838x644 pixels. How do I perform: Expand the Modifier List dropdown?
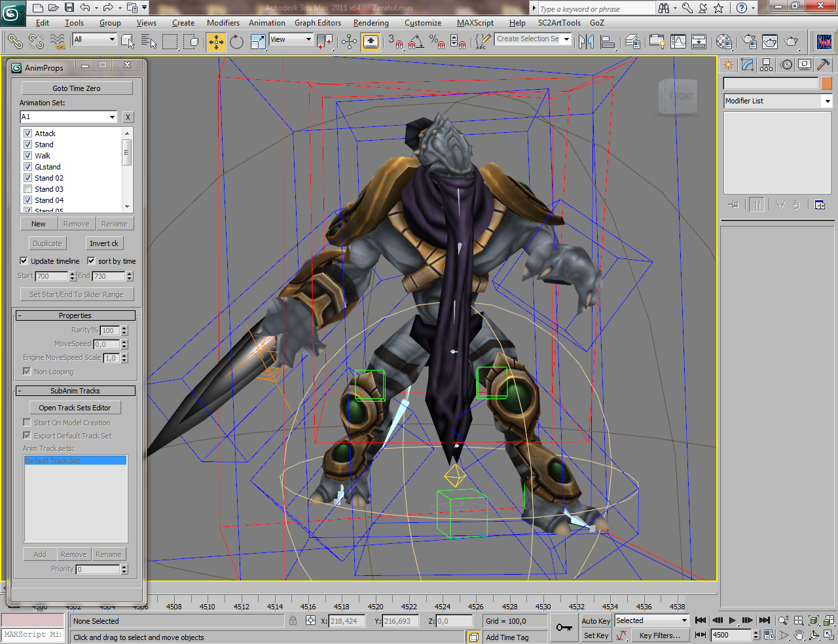point(827,101)
